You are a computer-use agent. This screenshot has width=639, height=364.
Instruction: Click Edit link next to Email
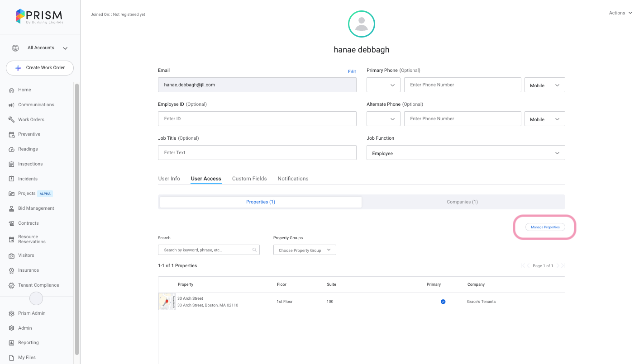[352, 71]
